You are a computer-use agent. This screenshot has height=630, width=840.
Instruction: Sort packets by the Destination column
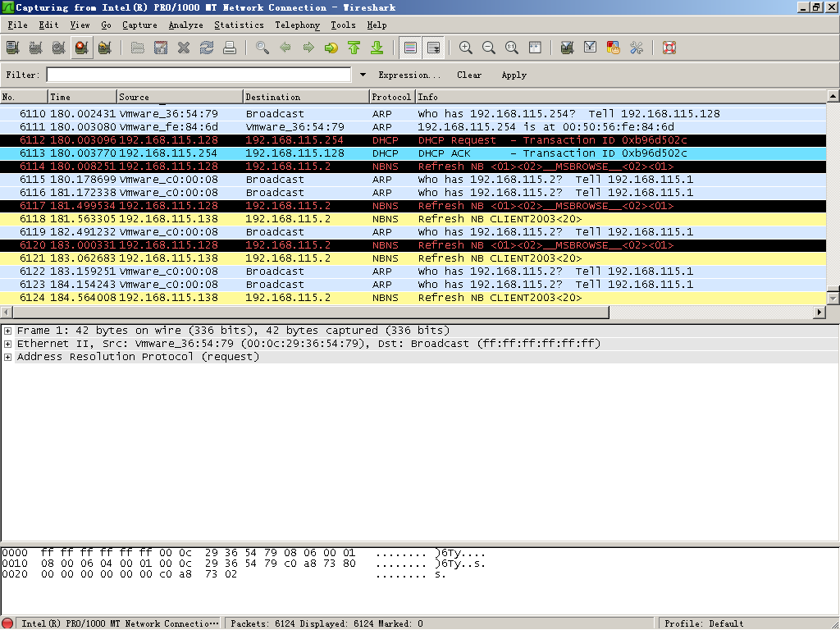click(x=307, y=97)
